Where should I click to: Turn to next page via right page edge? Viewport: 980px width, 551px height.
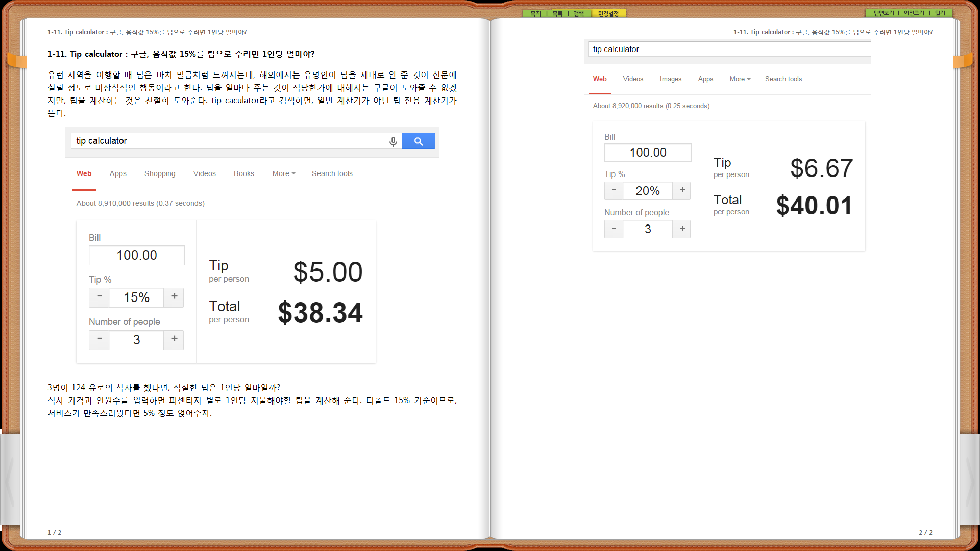click(x=970, y=480)
